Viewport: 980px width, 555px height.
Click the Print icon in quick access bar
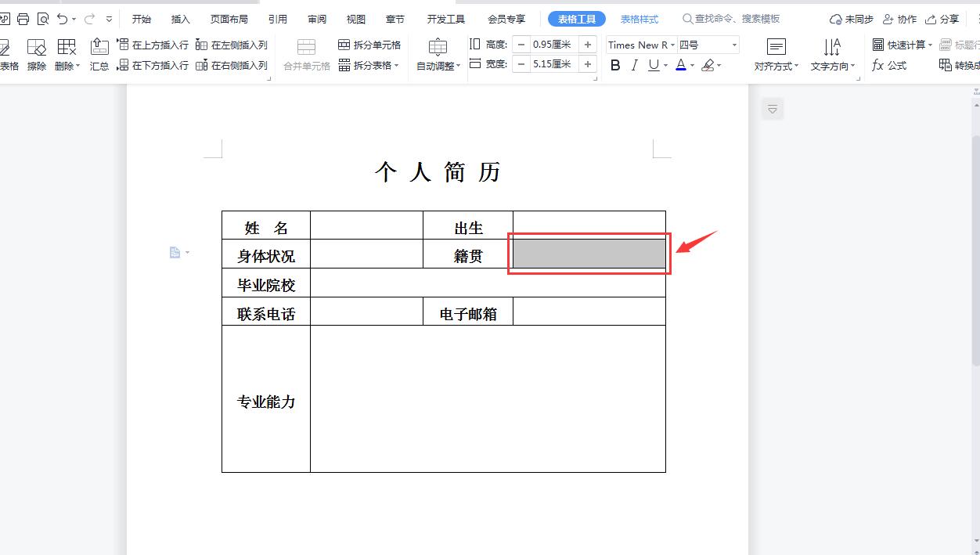23,19
